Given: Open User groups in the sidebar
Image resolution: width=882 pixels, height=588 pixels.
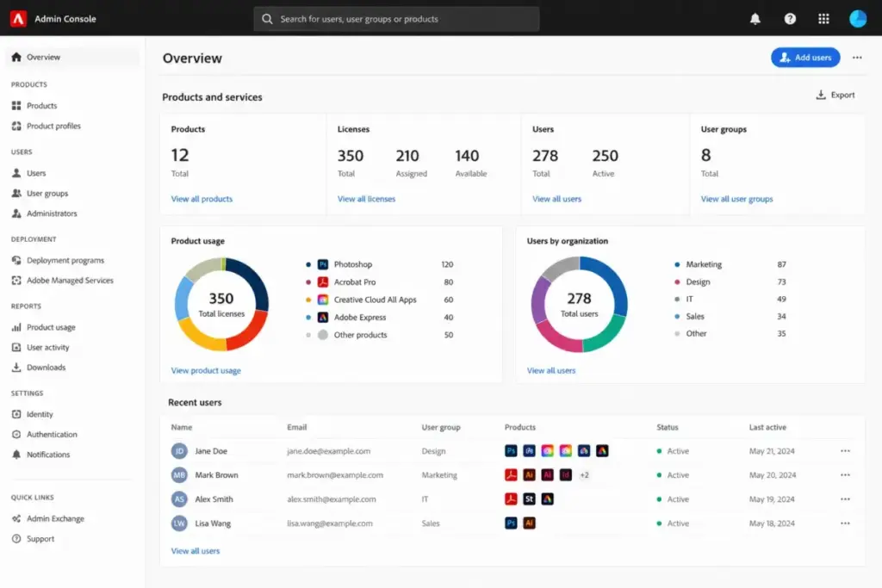Looking at the screenshot, I should (47, 194).
